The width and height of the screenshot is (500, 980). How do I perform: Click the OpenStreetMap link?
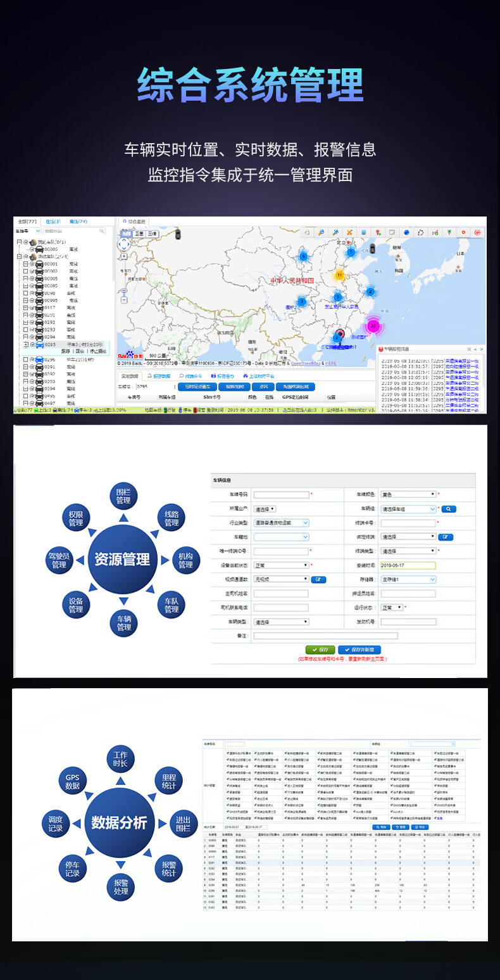coord(305,363)
